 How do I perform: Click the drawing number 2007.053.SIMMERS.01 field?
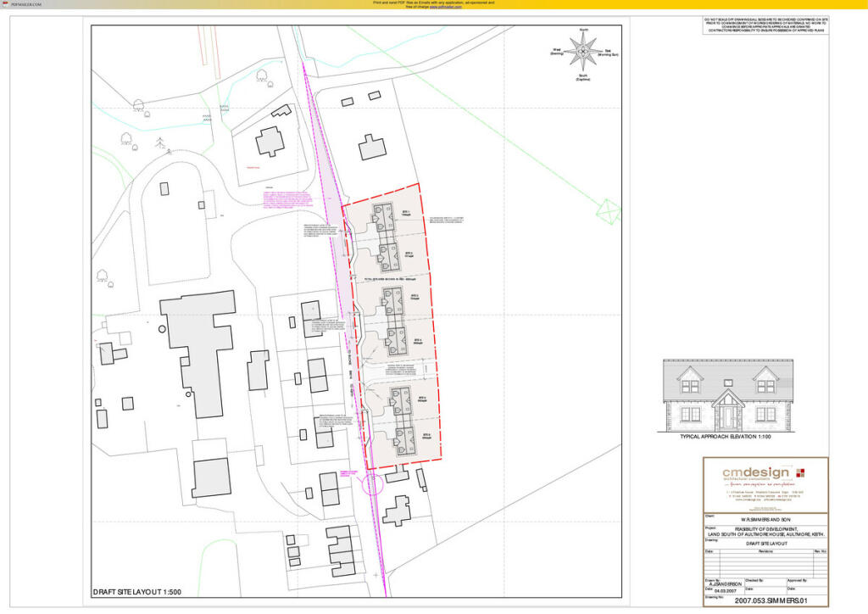pos(771,600)
